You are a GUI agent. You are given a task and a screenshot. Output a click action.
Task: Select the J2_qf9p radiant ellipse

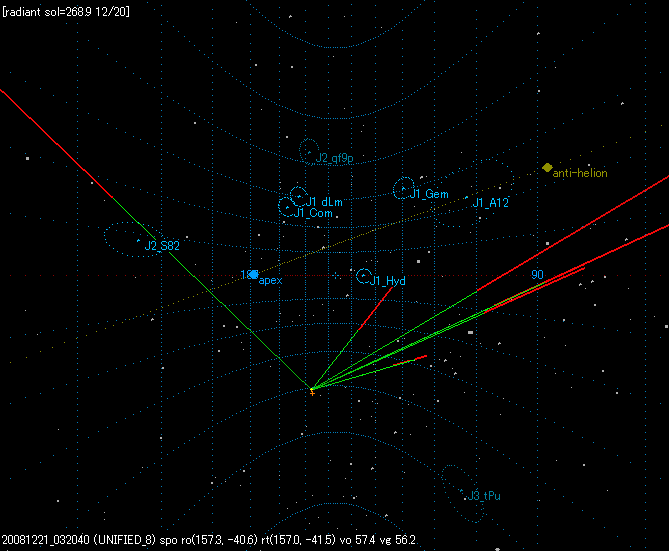tap(309, 152)
